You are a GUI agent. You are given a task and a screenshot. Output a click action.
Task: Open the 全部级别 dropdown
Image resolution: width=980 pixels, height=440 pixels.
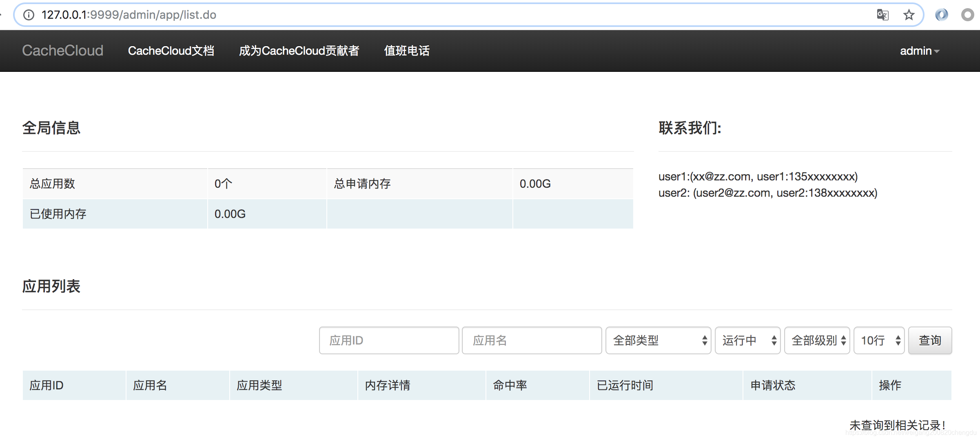817,340
